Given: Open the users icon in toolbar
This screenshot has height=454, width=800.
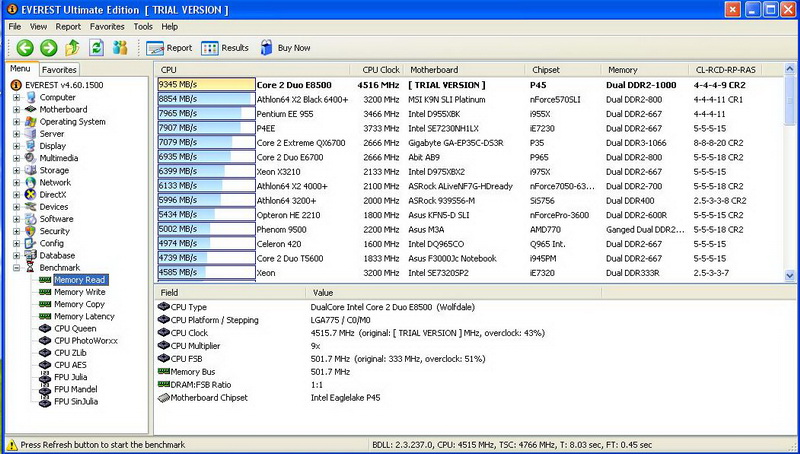Looking at the screenshot, I should tap(120, 48).
